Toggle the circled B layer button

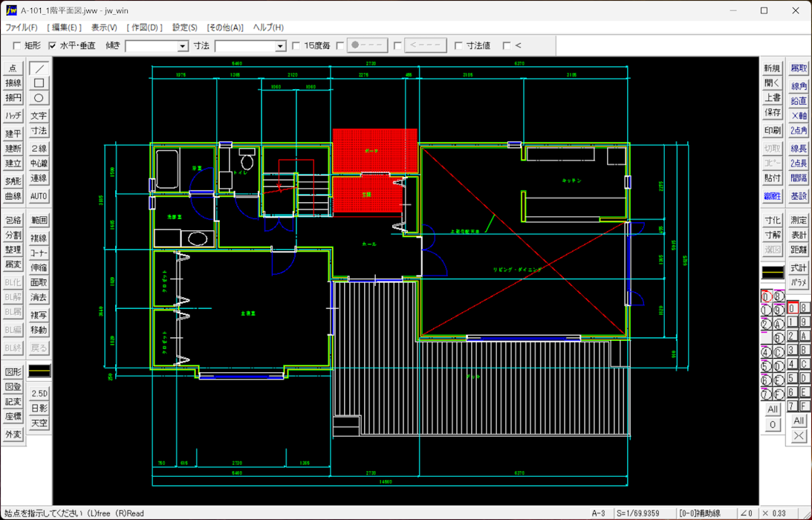[x=779, y=338]
